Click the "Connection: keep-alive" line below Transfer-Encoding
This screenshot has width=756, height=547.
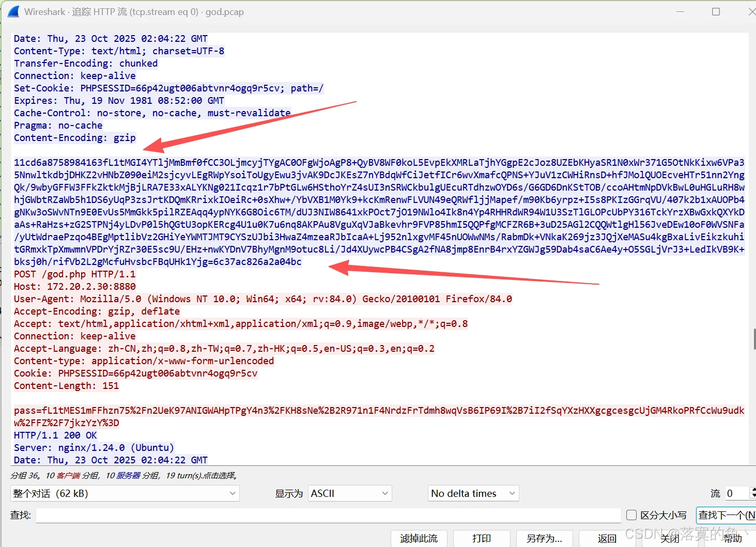coord(74,76)
